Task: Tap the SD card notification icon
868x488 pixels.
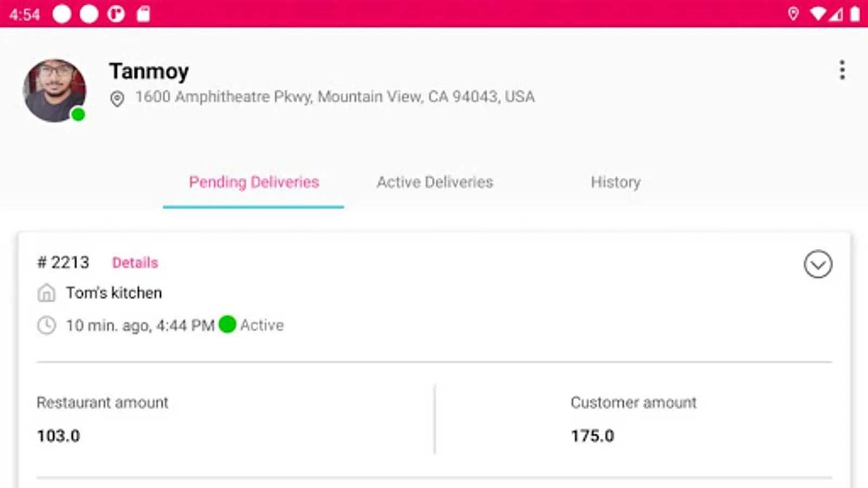Action: [143, 14]
